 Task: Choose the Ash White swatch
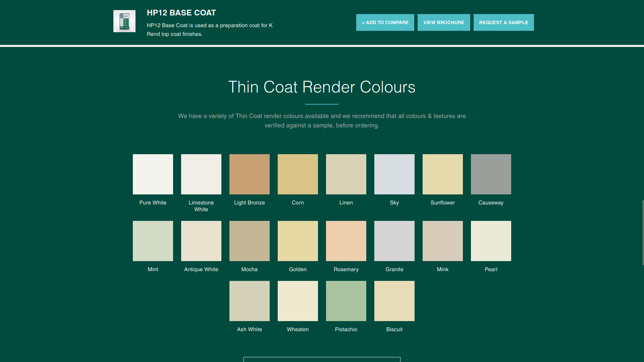[250, 301]
